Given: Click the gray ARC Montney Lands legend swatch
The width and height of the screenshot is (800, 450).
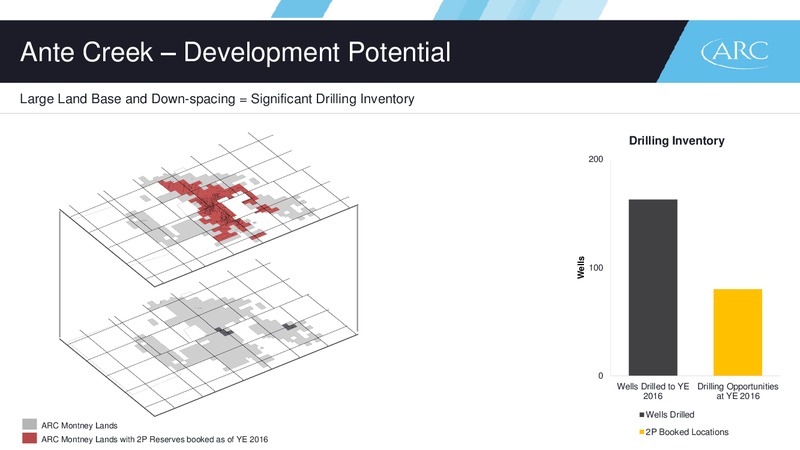Looking at the screenshot, I should [x=30, y=424].
